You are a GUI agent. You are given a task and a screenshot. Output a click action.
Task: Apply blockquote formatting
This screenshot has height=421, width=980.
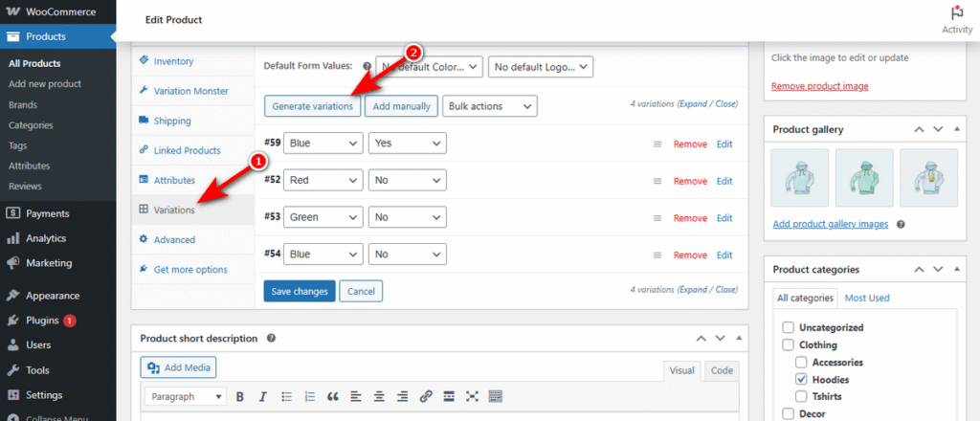click(x=333, y=396)
